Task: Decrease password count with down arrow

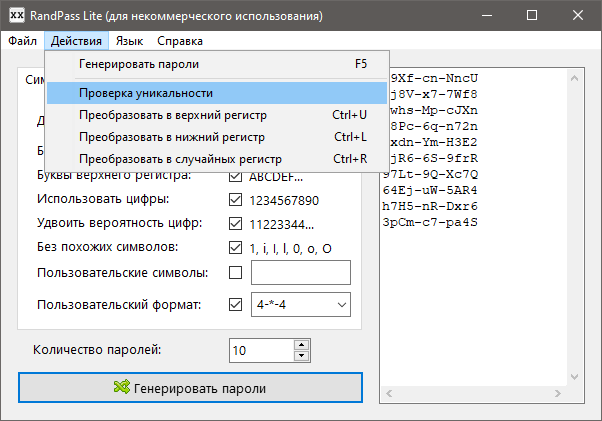Action: 302,356
